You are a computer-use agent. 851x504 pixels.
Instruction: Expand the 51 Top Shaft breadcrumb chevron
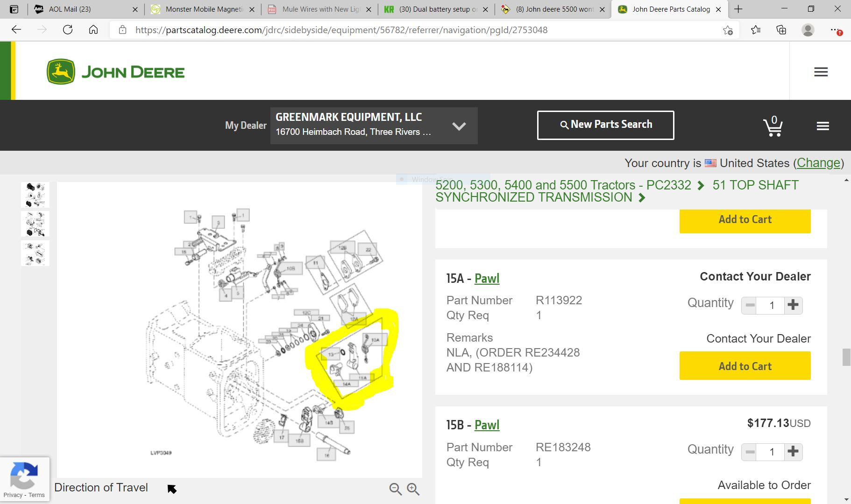pos(642,198)
